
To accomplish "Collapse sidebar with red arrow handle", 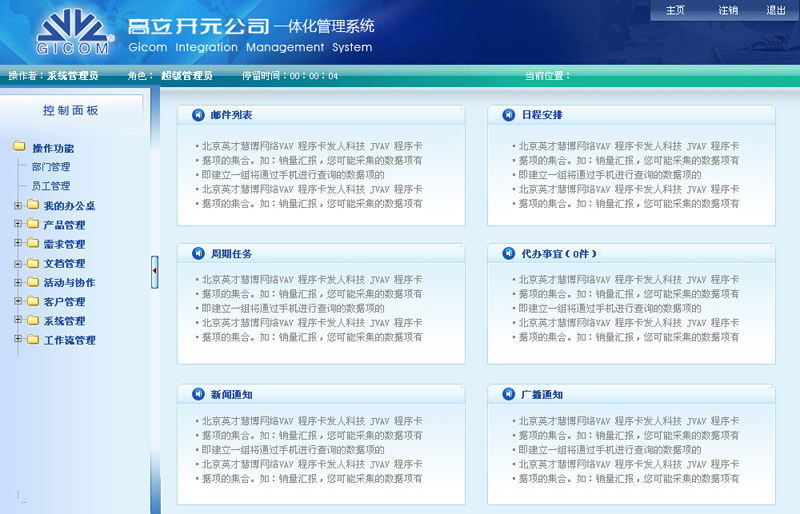I will coord(154,272).
